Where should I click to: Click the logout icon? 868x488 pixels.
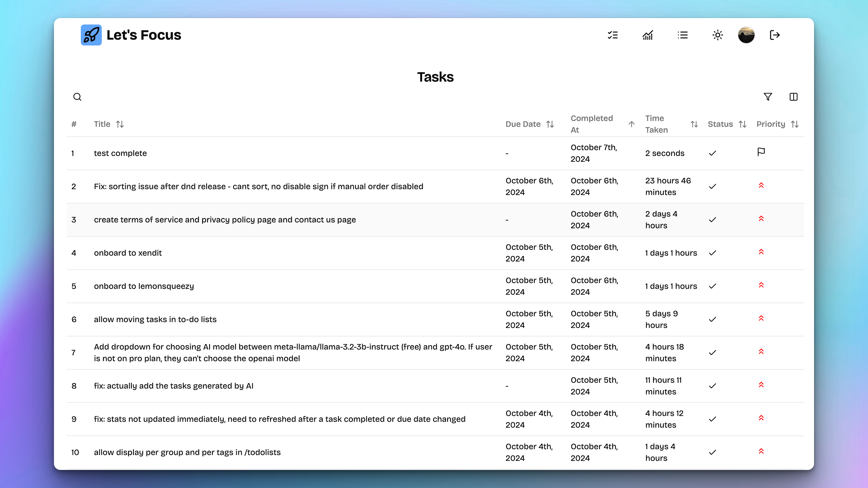coord(775,35)
